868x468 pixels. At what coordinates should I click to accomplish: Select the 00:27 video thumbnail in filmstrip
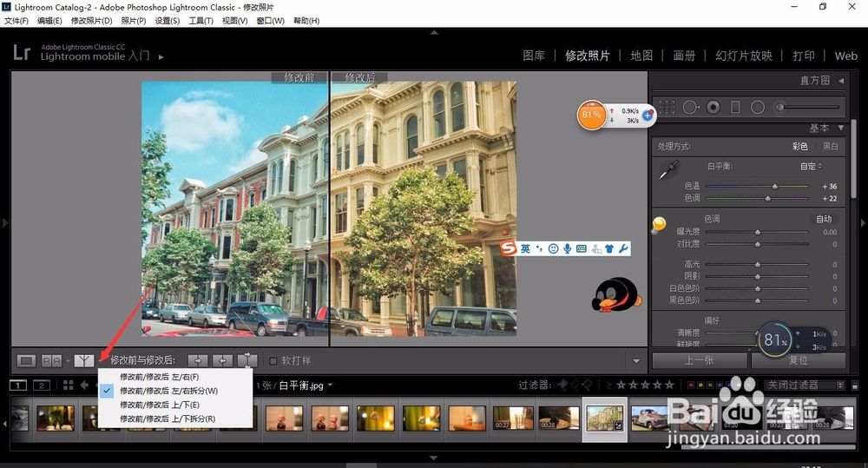click(513, 419)
